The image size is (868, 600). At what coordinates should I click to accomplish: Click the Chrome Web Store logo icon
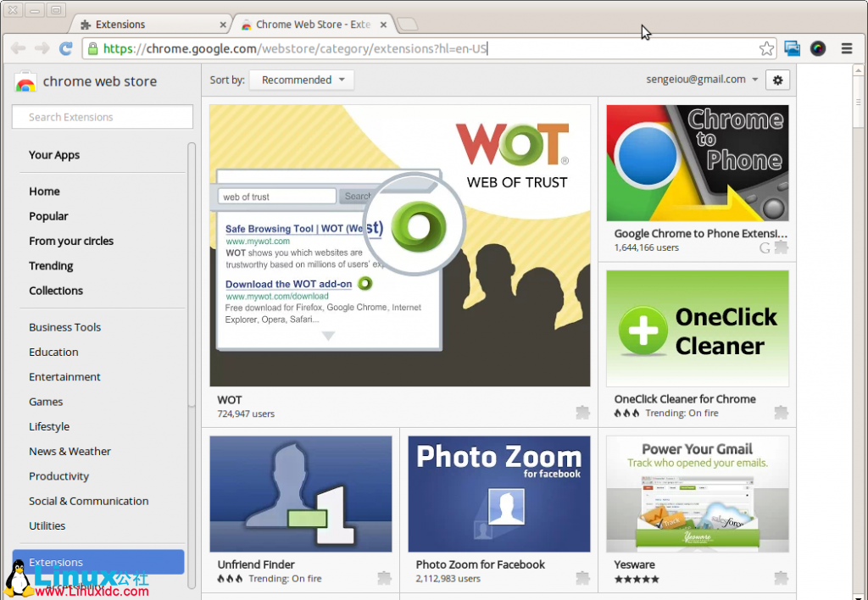25,81
